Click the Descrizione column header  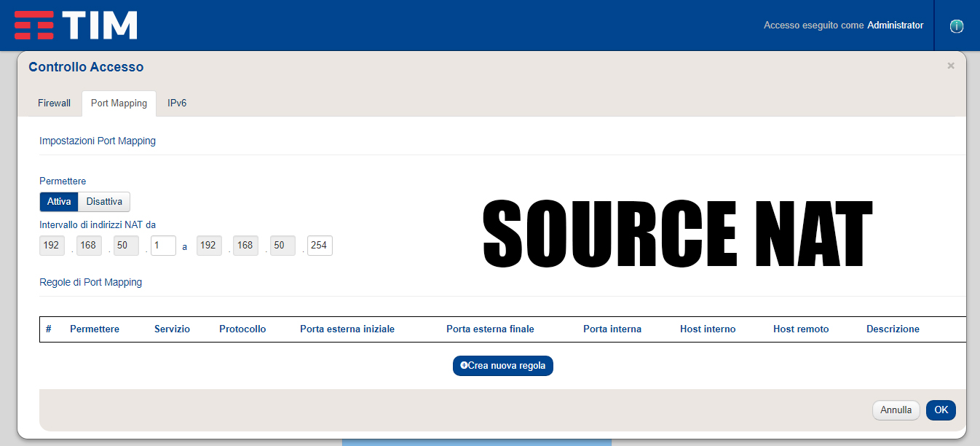click(x=893, y=329)
